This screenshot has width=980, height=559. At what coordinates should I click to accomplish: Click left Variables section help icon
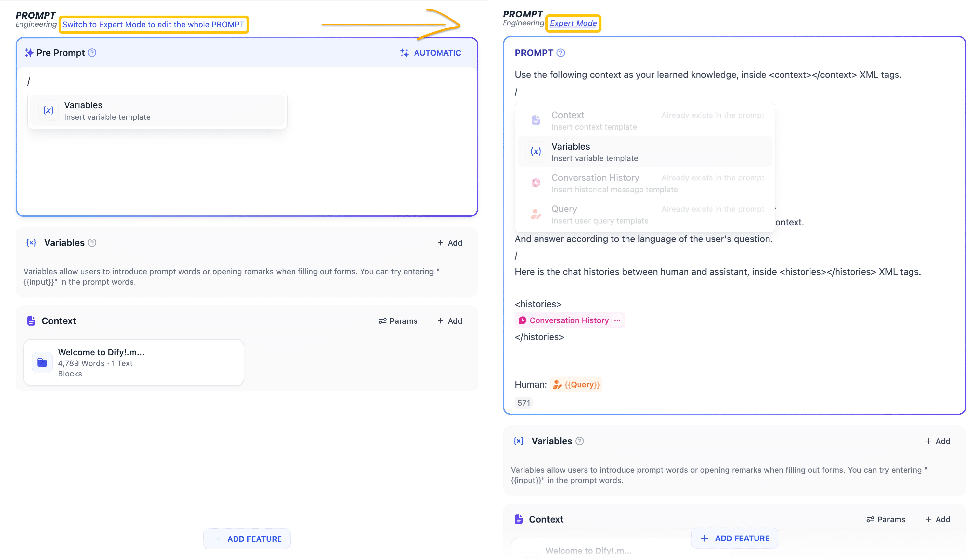coord(92,243)
